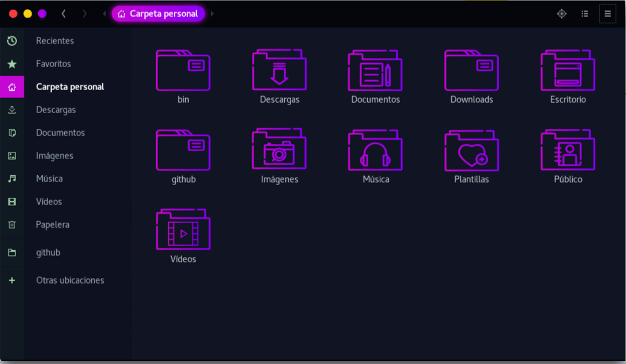Click the Recientes clock icon in sidebar
This screenshot has height=364, width=626.
point(12,41)
